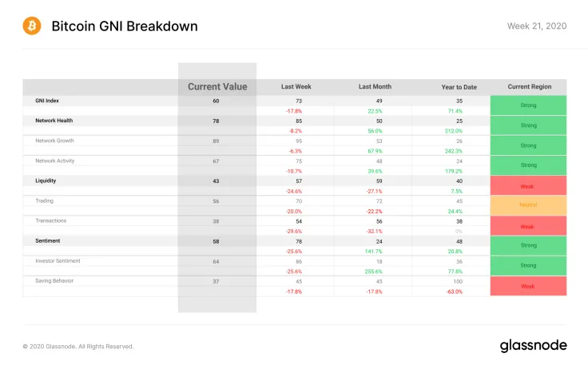Viewport: 588px width, 369px height.
Task: Click the red Weak cell for Saving Behavior
Action: click(528, 286)
